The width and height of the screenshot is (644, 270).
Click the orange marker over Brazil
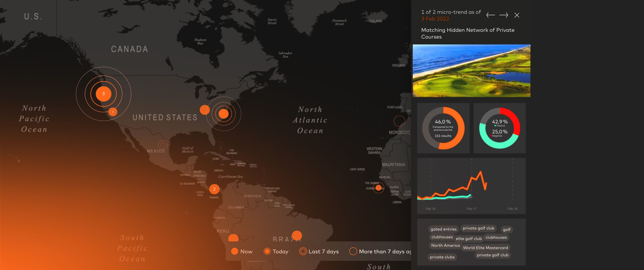tap(297, 235)
